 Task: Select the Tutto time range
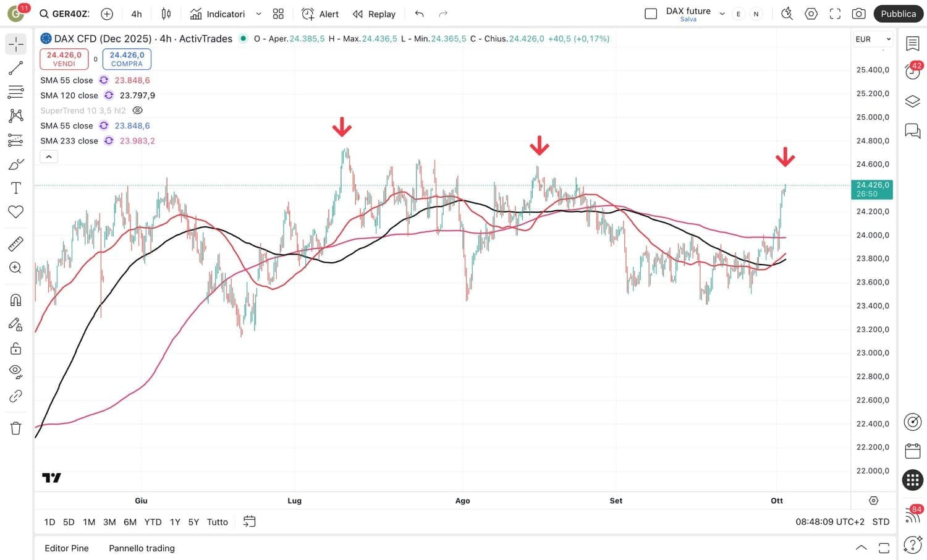[218, 522]
